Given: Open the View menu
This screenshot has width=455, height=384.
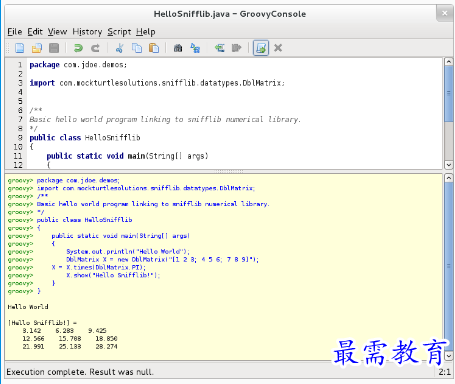Looking at the screenshot, I should click(57, 32).
